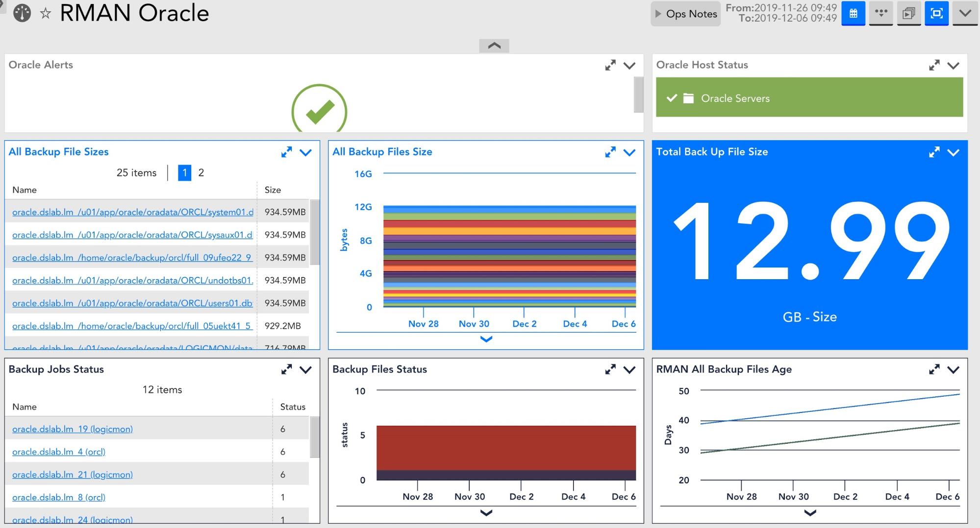Click the 12 items count label
Image resolution: width=980 pixels, height=528 pixels.
coord(162,390)
